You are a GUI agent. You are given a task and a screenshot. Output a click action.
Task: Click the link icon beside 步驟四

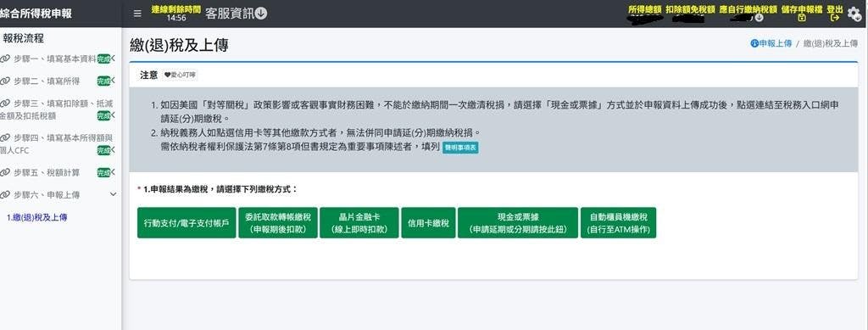[5, 137]
